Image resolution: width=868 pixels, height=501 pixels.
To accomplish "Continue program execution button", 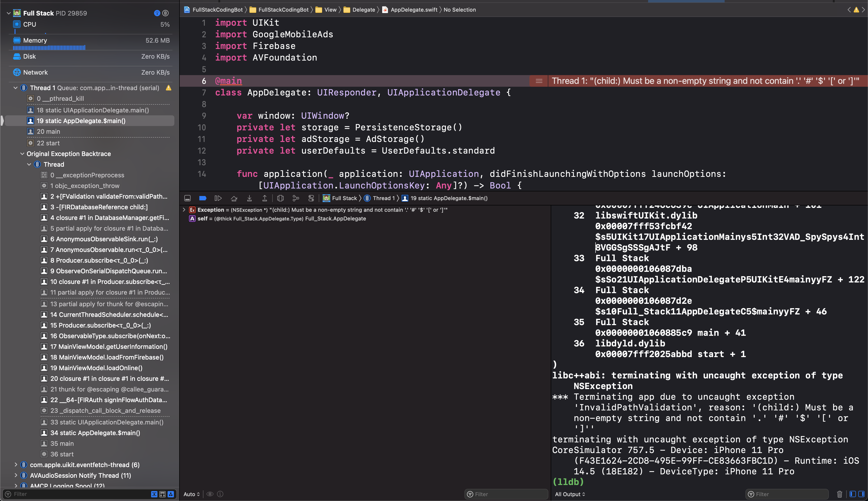I will pyautogui.click(x=218, y=198).
